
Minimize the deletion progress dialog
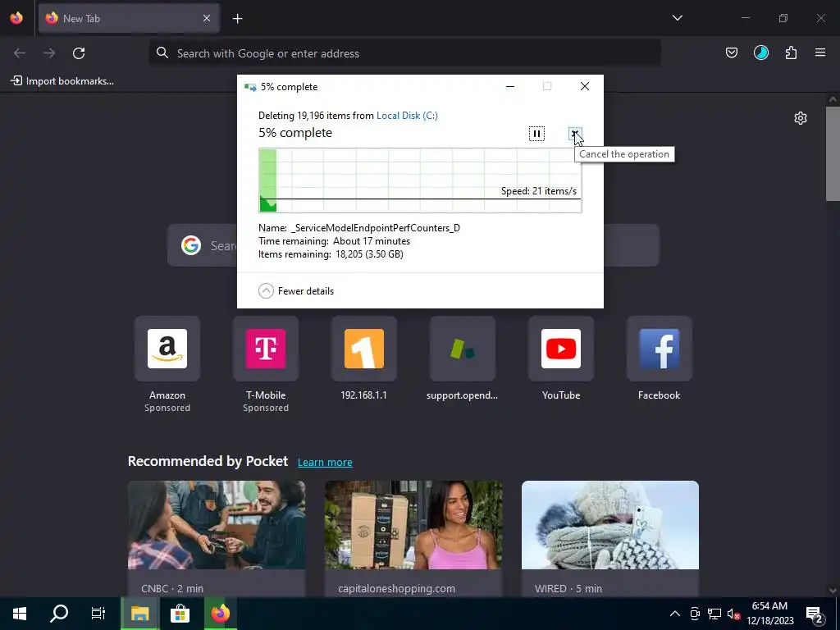[510, 86]
